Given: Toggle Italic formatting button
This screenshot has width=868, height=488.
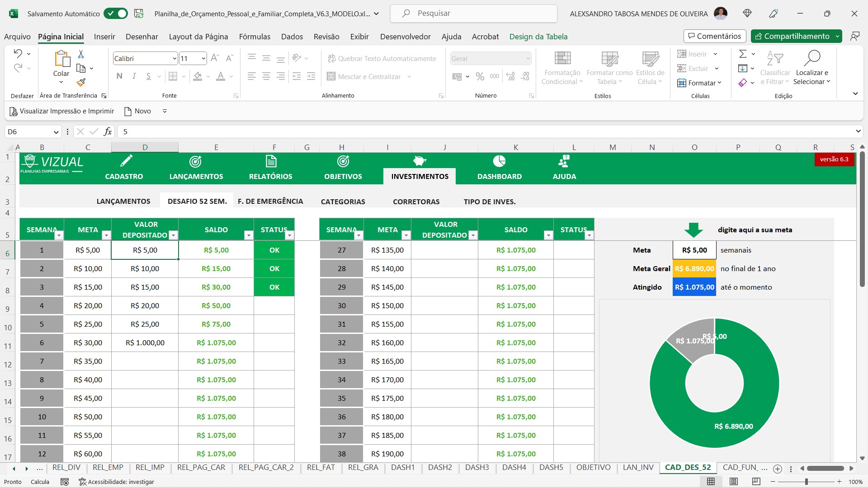Looking at the screenshot, I should click(x=134, y=76).
